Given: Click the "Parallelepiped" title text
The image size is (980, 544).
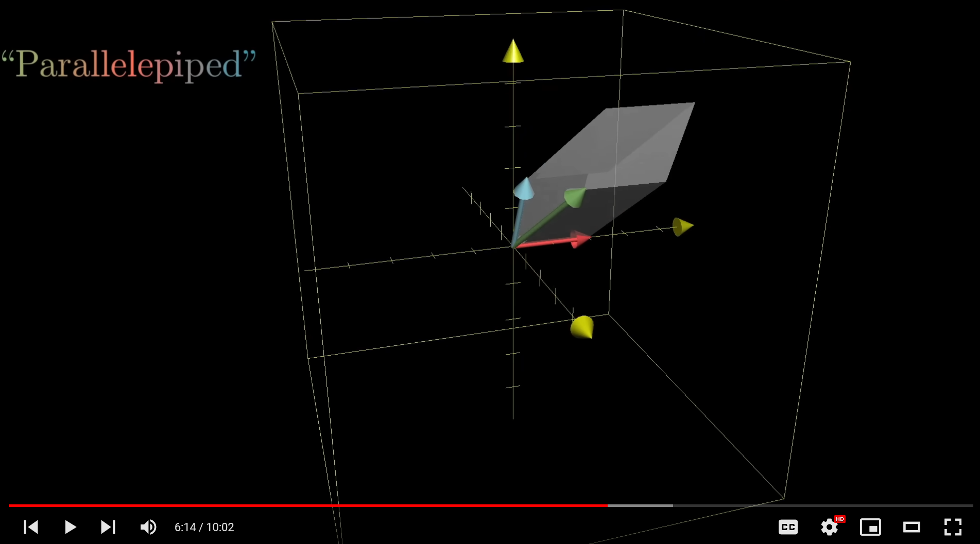Looking at the screenshot, I should pyautogui.click(x=129, y=65).
